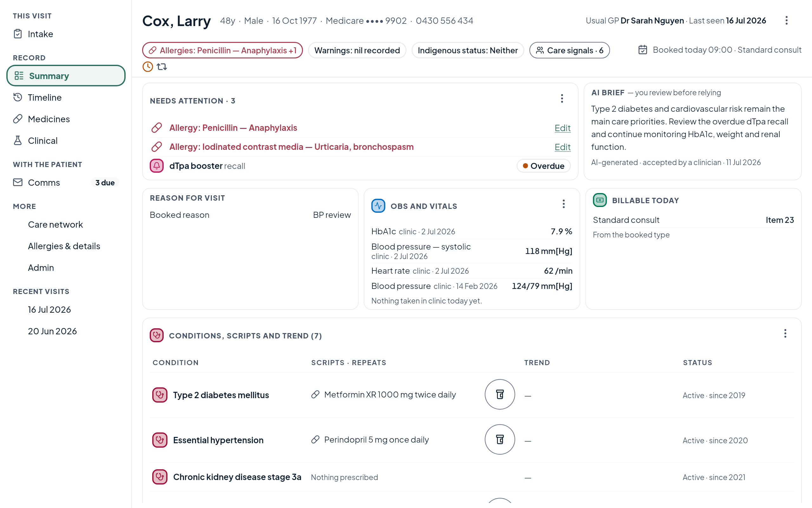This screenshot has width=812, height=508.
Task: Click the Active since 2019 status
Action: pyautogui.click(x=714, y=396)
